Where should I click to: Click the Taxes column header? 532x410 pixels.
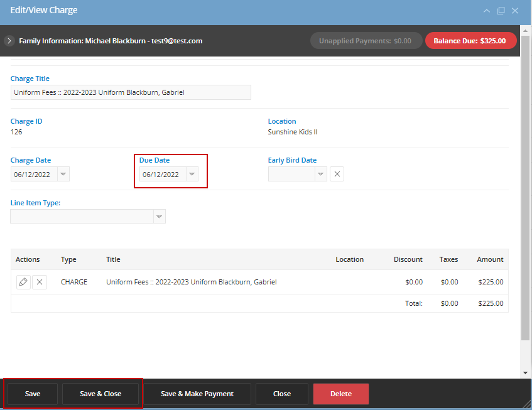click(448, 259)
